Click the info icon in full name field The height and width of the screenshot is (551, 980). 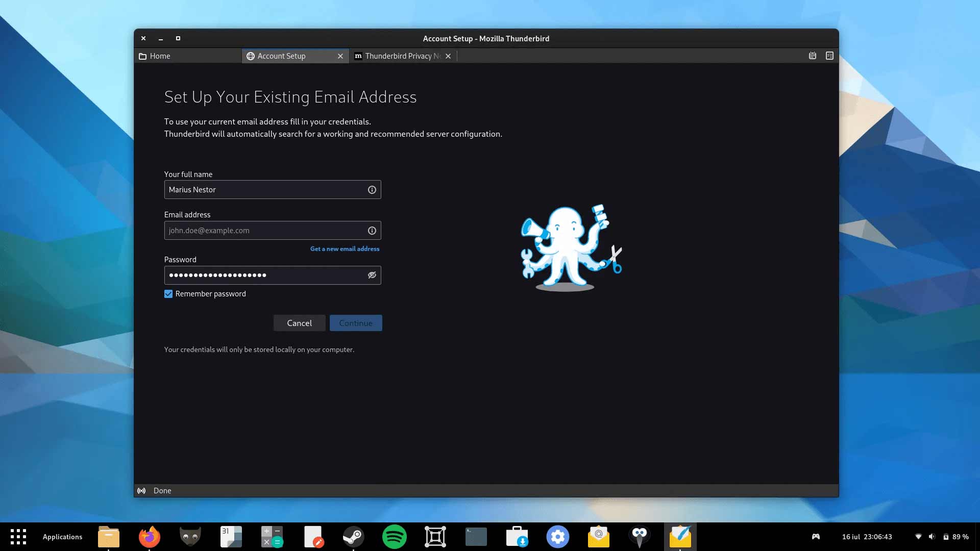coord(372,190)
